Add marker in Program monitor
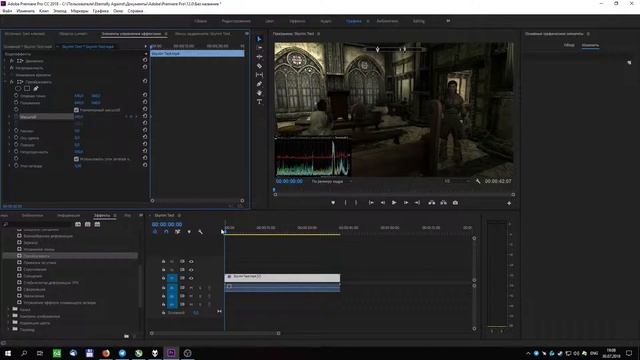 (333, 202)
